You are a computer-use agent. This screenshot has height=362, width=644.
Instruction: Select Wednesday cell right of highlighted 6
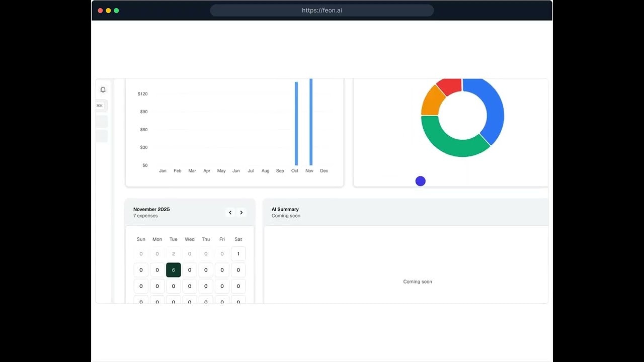190,270
